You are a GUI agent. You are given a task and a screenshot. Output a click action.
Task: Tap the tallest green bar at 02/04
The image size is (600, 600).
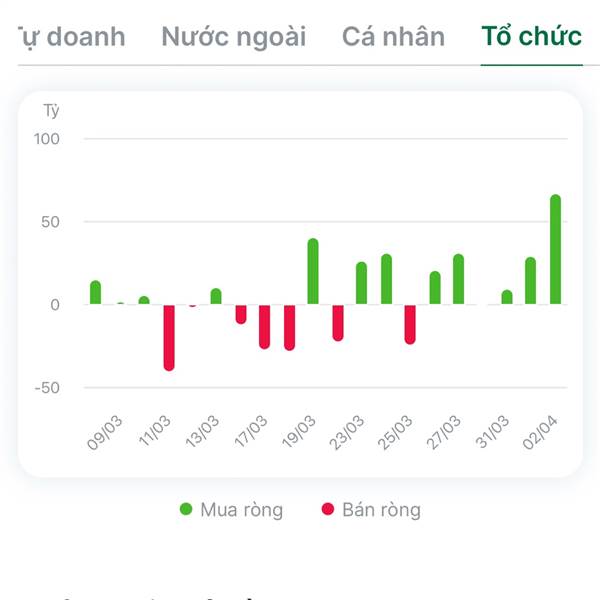point(555,250)
